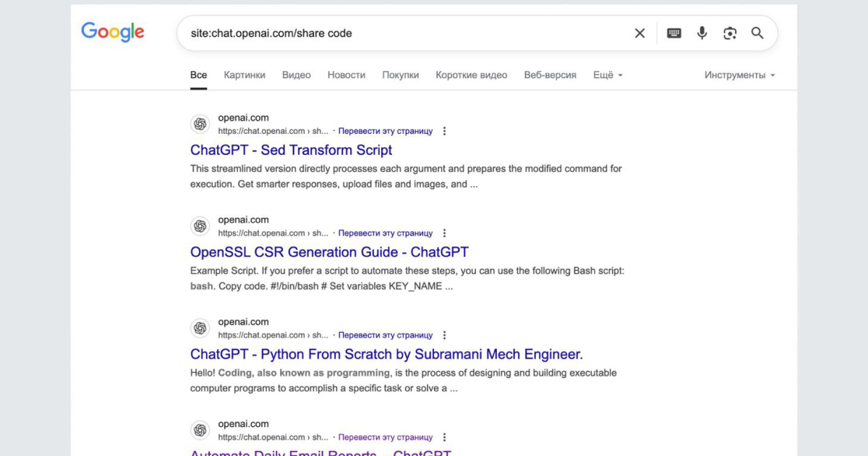Go to the Короткие видео tab
This screenshot has width=868, height=456.
[472, 75]
